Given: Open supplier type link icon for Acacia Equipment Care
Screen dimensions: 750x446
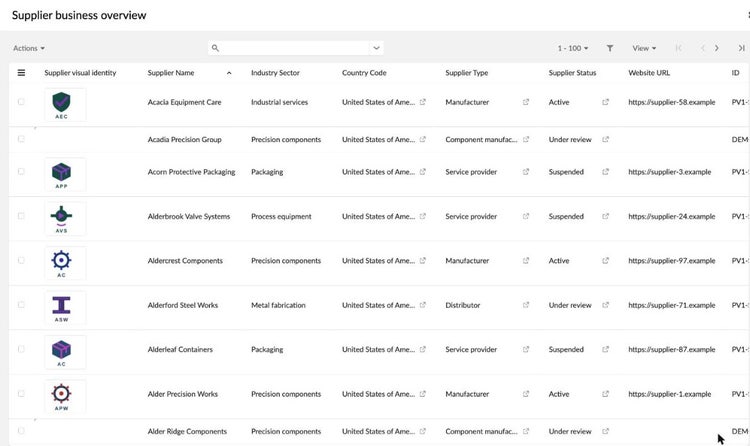Looking at the screenshot, I should tap(526, 102).
